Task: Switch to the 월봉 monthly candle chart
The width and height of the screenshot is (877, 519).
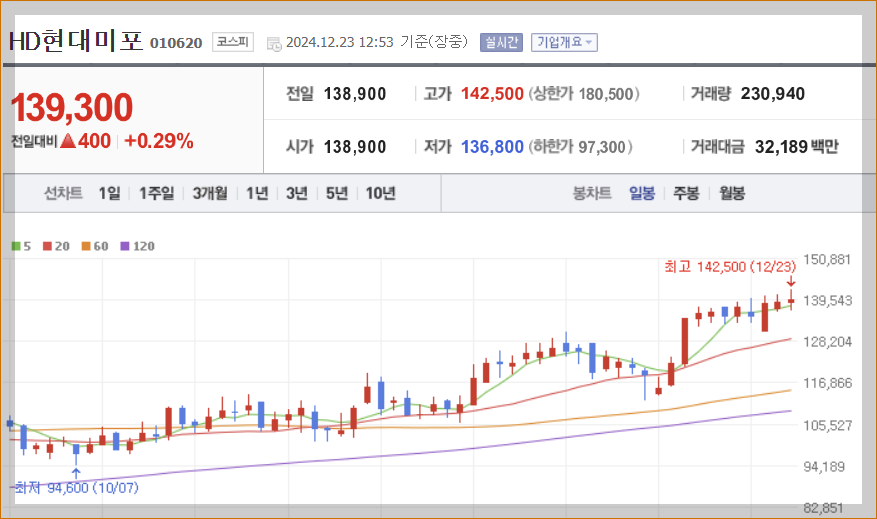Action: click(732, 194)
